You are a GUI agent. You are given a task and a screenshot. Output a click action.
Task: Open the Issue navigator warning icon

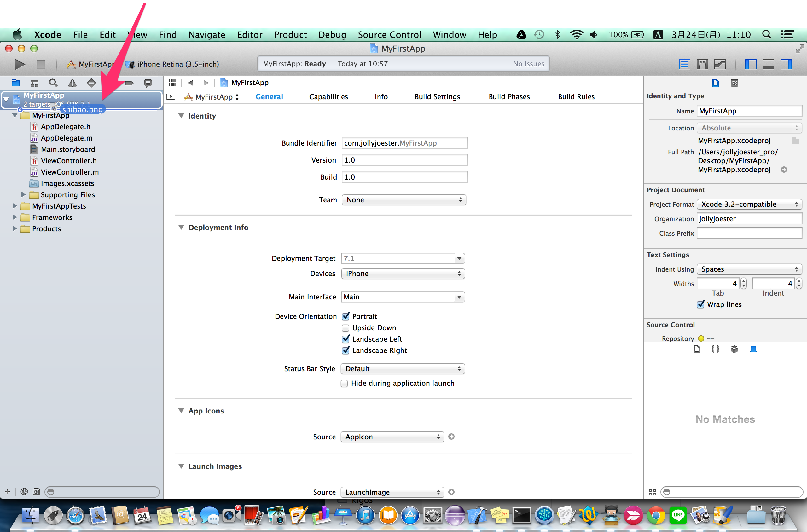coord(72,83)
